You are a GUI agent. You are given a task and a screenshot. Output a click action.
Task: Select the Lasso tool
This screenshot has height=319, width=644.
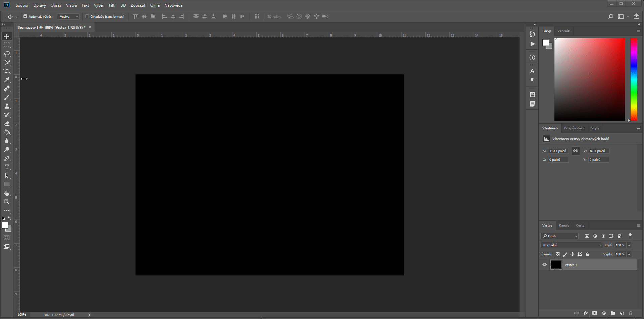(7, 54)
